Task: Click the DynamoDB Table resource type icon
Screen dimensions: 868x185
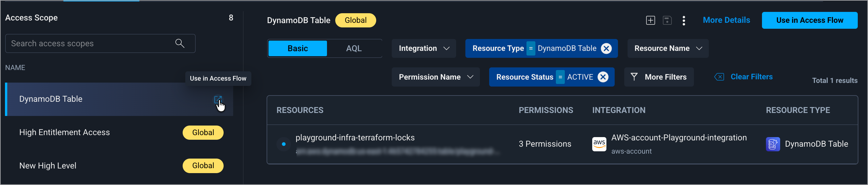Action: pos(773,144)
